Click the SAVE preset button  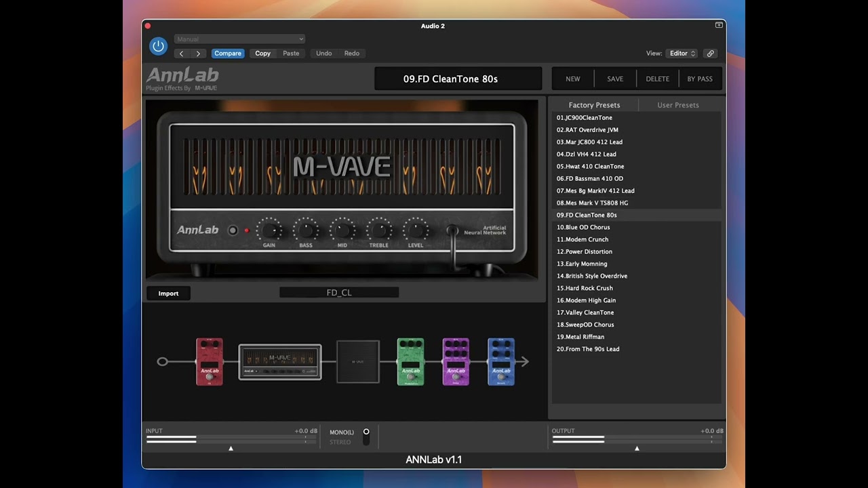(615, 79)
